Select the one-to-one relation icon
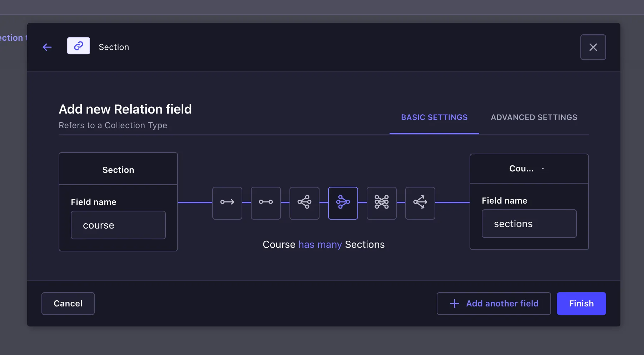This screenshot has width=644, height=355. [266, 203]
